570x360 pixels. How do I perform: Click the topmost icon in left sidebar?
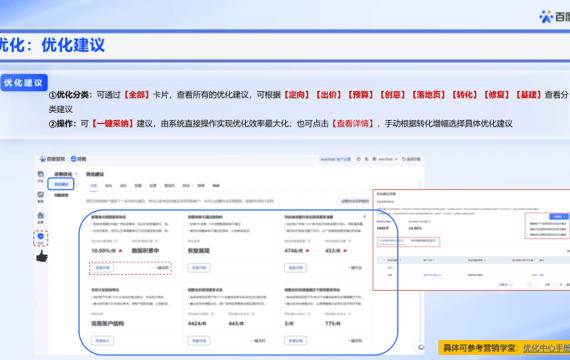[x=40, y=175]
